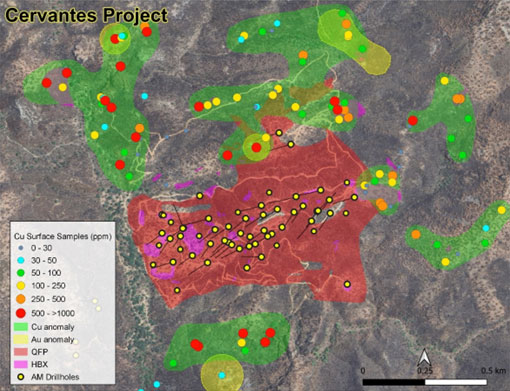The width and height of the screenshot is (510, 391).
Task: Click the black and white scale bar
Action: (425, 382)
